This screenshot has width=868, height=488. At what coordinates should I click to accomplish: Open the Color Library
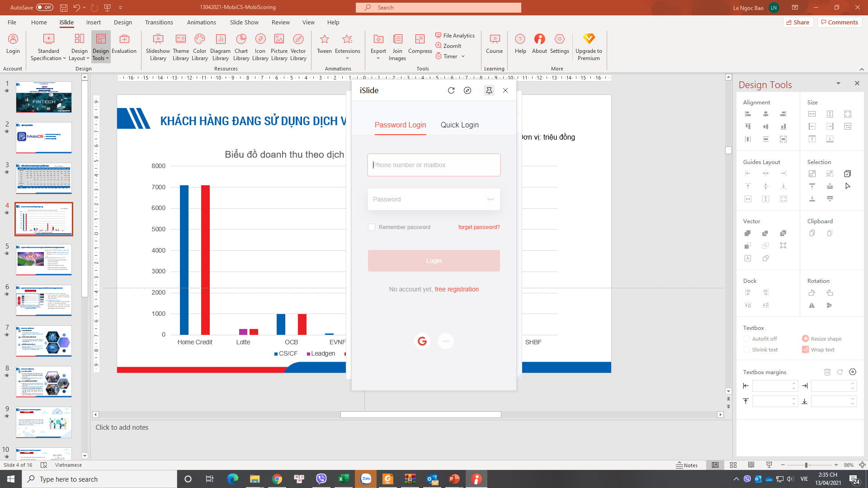(x=199, y=47)
